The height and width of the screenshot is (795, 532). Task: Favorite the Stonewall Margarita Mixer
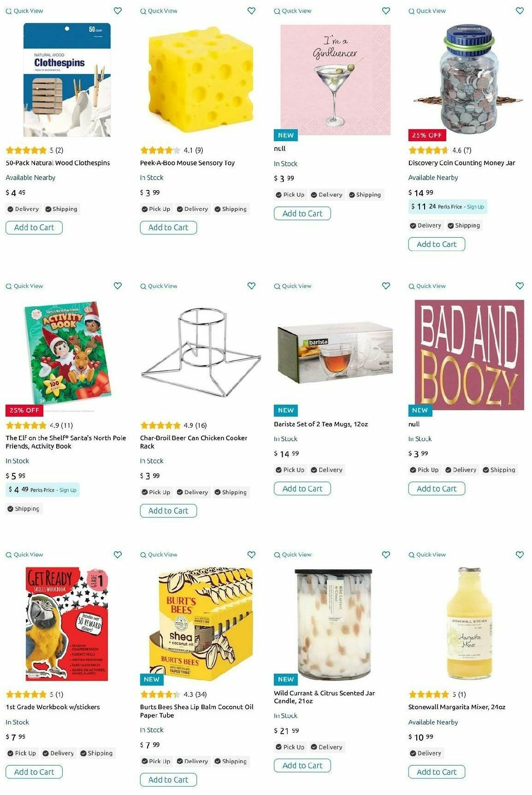click(x=520, y=554)
